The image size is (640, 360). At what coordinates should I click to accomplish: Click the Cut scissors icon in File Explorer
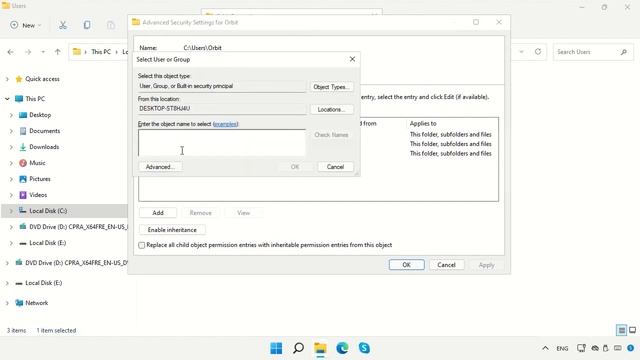pos(62,25)
